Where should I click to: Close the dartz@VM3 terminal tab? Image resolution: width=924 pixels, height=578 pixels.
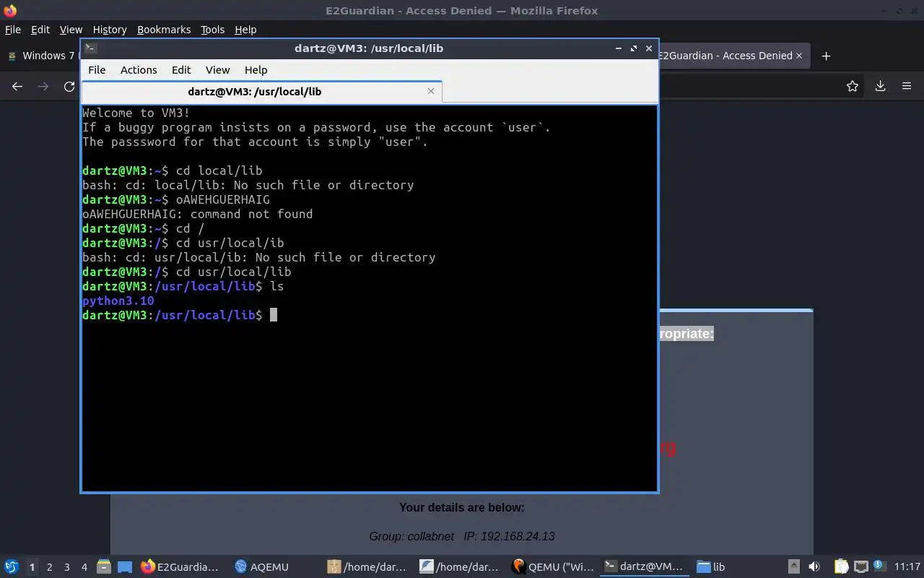pyautogui.click(x=431, y=91)
